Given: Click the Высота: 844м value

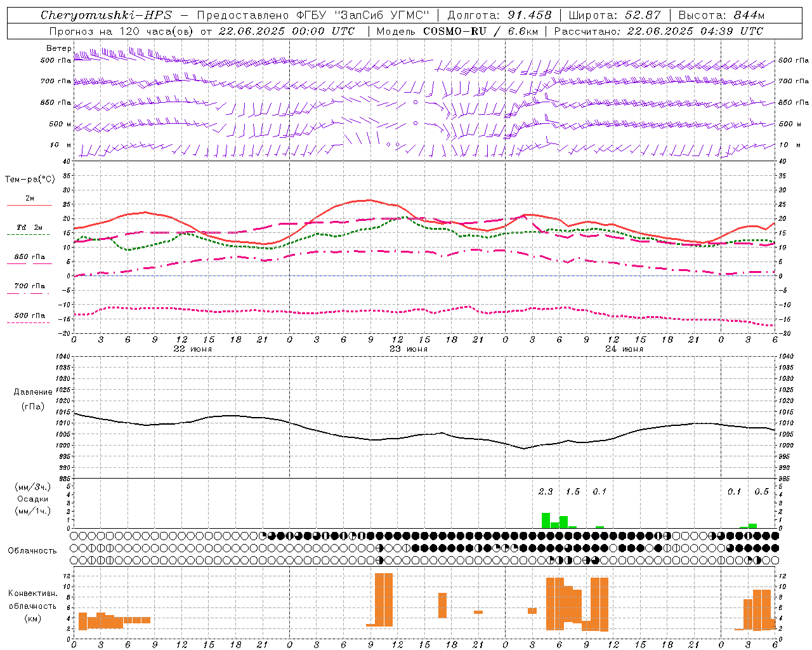Looking at the screenshot, I should coord(721,15).
